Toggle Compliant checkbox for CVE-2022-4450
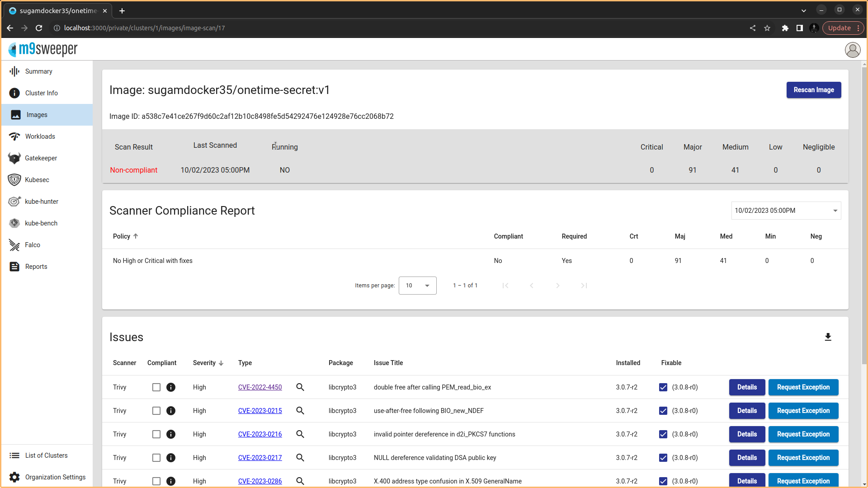Image resolution: width=868 pixels, height=488 pixels. [156, 387]
